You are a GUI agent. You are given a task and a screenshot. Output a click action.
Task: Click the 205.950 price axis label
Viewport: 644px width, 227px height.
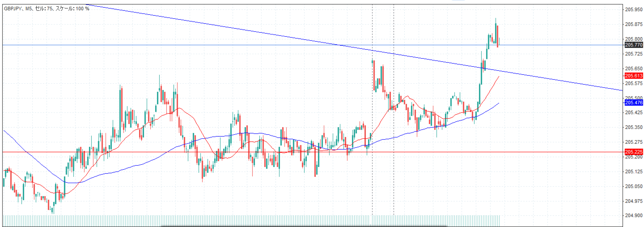coord(633,10)
